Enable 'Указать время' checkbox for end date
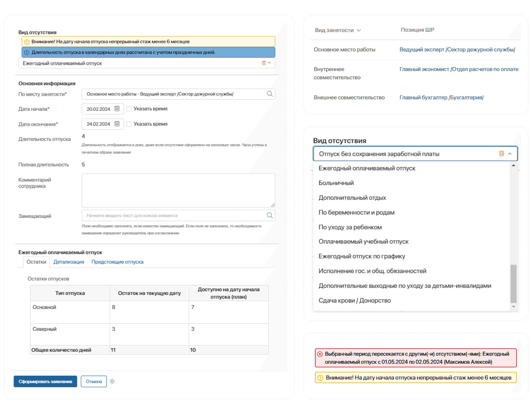 pyautogui.click(x=129, y=124)
